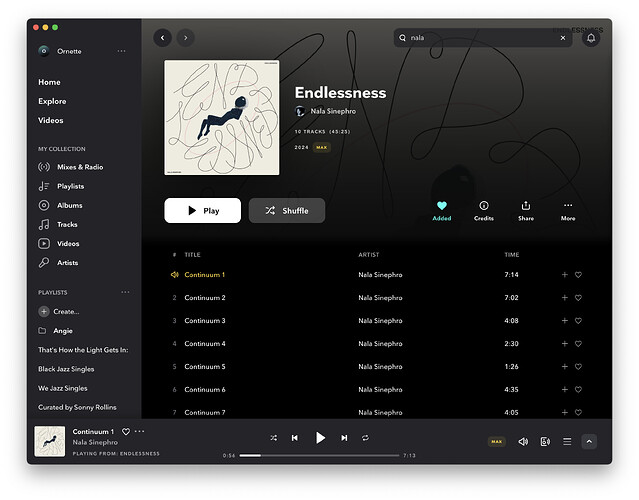The width and height of the screenshot is (639, 500).
Task: Open album Credits info
Action: 483,206
